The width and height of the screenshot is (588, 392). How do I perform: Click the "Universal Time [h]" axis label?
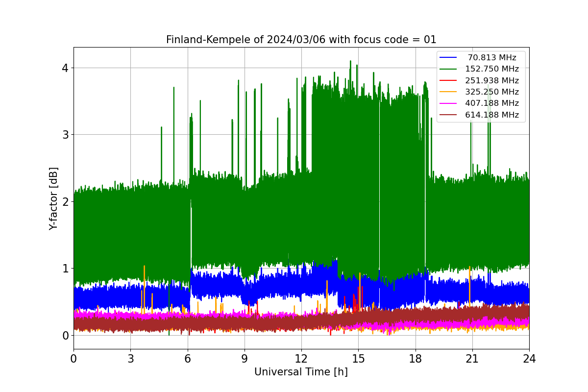pos(301,372)
